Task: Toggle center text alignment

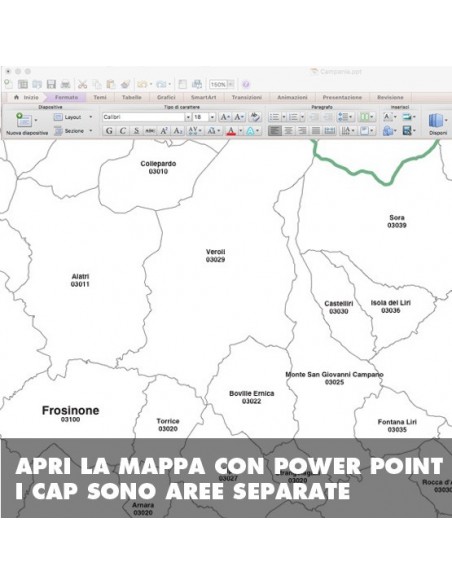Action: tap(288, 131)
